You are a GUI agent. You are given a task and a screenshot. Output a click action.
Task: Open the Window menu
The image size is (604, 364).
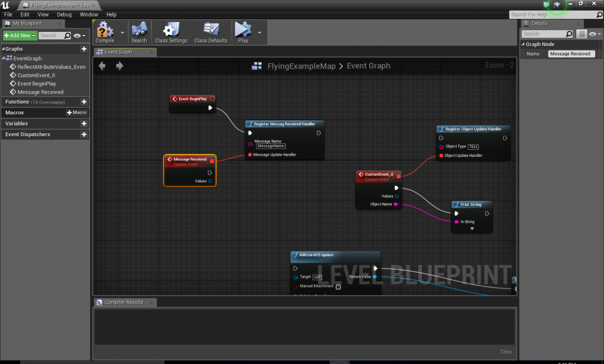89,14
